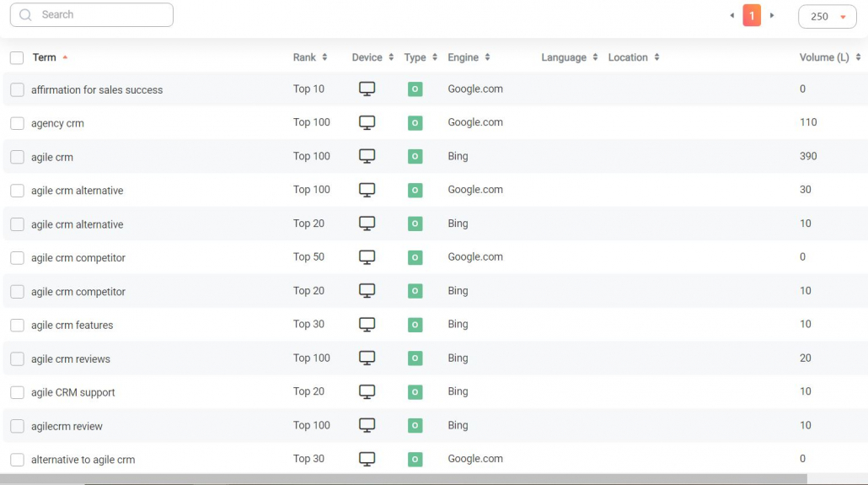The image size is (868, 485).
Task: Click the volume value 390
Action: (808, 156)
